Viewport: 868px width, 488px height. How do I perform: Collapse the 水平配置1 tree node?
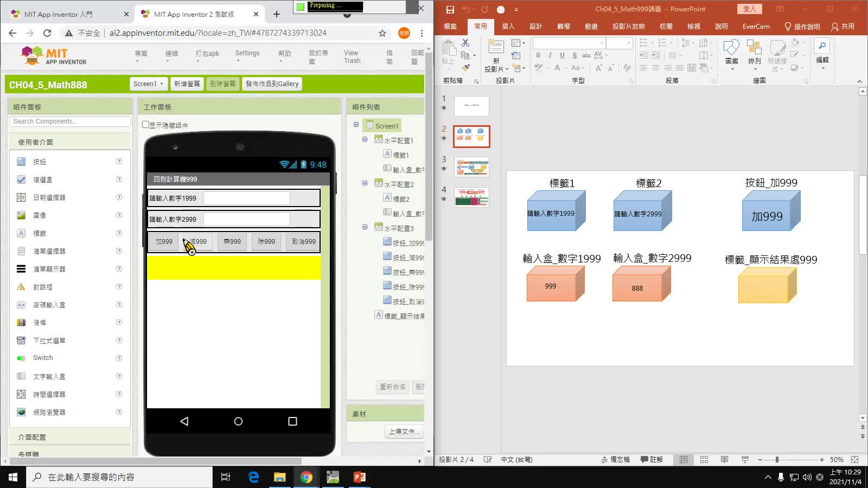pos(365,139)
